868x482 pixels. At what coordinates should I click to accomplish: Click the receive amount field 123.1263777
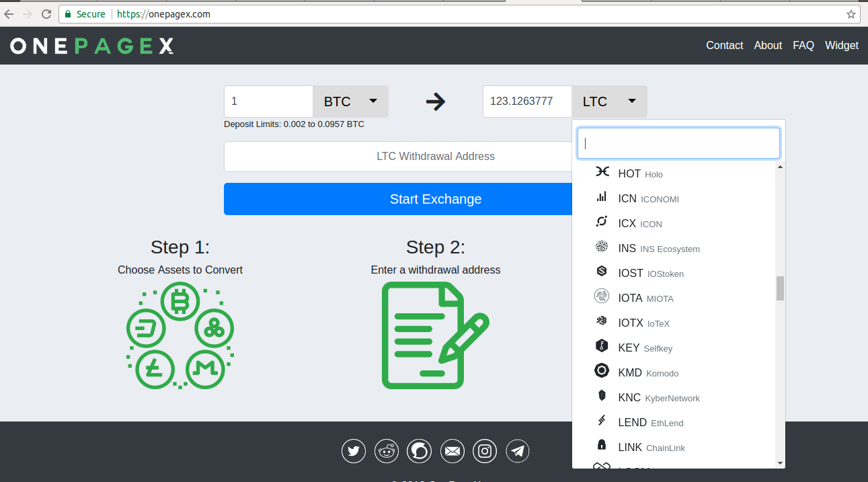point(527,102)
